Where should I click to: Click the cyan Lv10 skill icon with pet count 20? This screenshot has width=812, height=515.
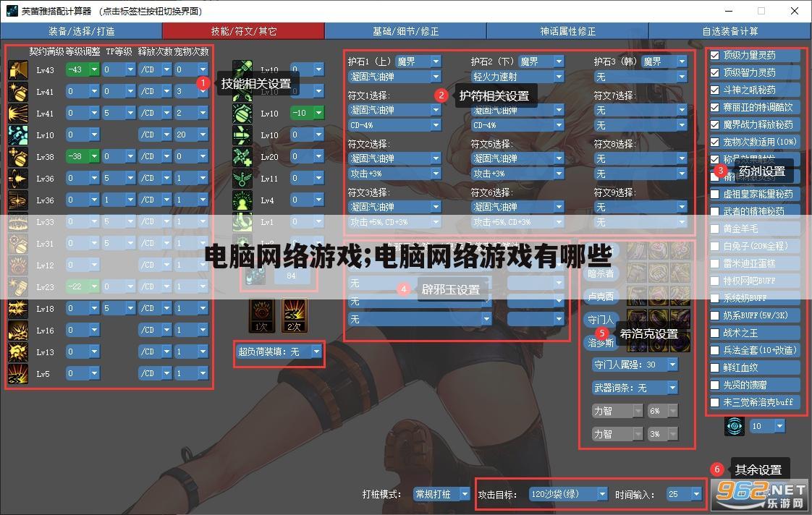[17, 135]
